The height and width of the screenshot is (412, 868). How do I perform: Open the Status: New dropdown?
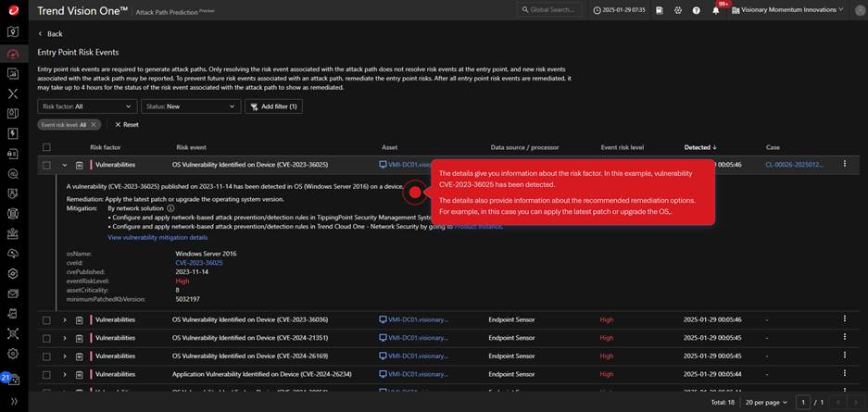point(191,106)
